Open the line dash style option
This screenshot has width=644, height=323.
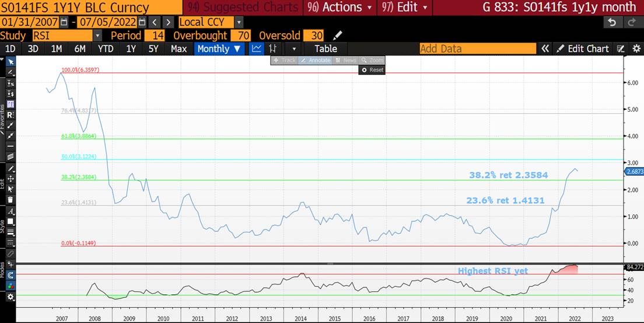(x=10, y=243)
